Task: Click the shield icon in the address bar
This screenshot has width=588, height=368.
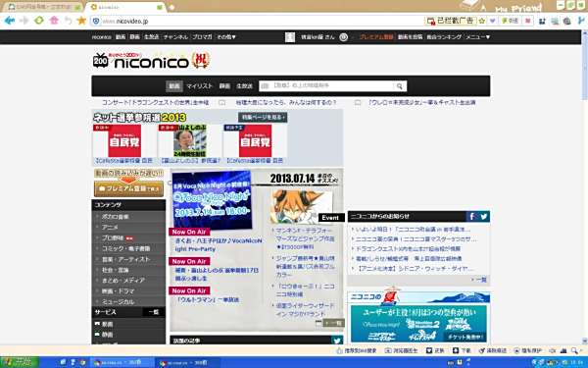Action: (96, 21)
